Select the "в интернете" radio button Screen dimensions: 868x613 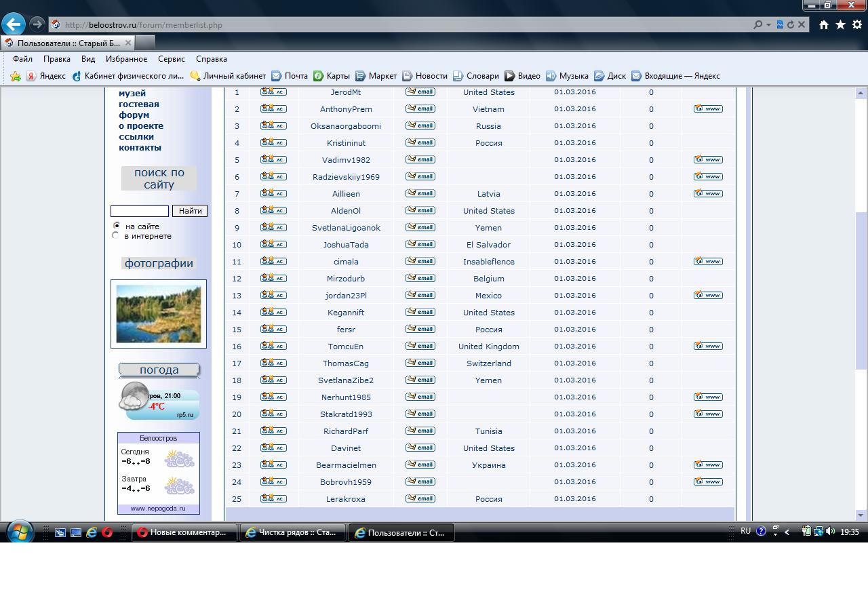coord(115,235)
